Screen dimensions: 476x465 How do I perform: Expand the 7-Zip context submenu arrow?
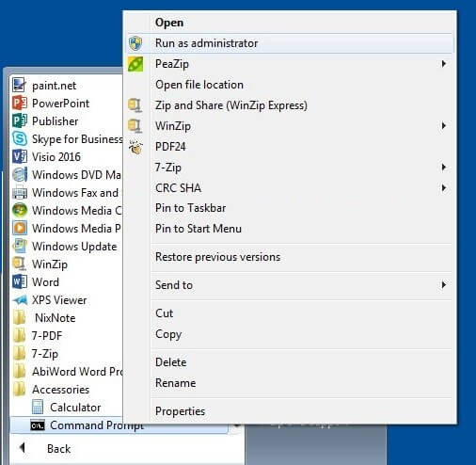[443, 168]
